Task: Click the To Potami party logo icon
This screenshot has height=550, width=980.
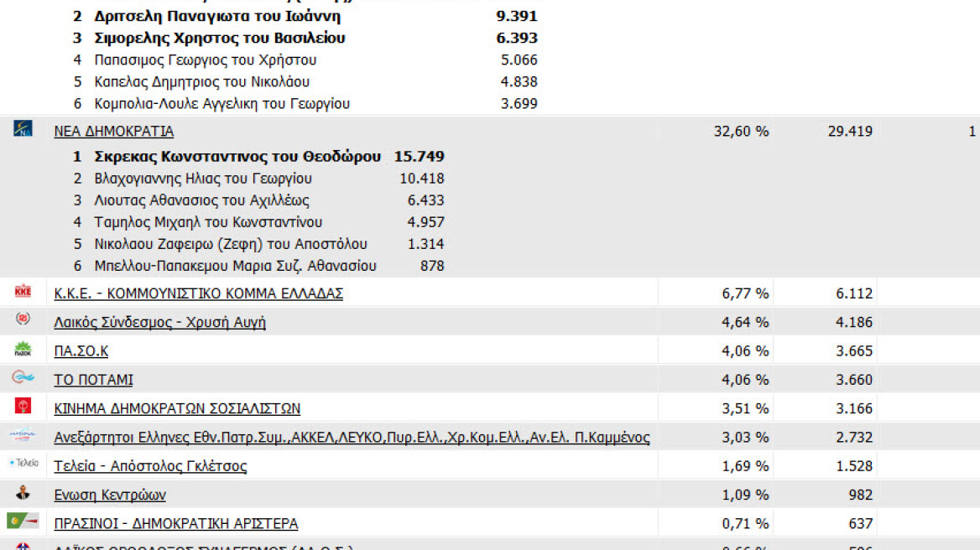Action: click(23, 377)
